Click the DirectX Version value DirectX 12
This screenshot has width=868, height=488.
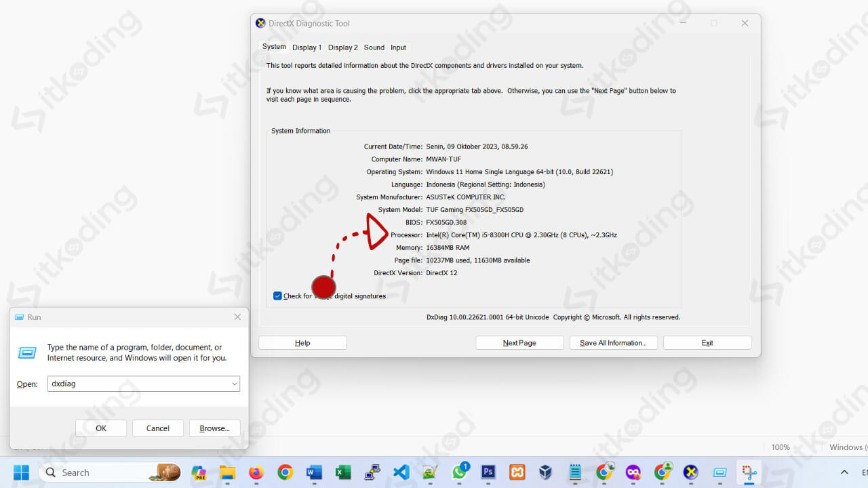point(441,273)
